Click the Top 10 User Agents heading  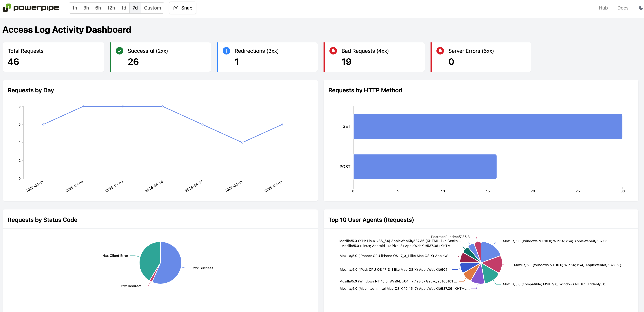[x=371, y=220]
